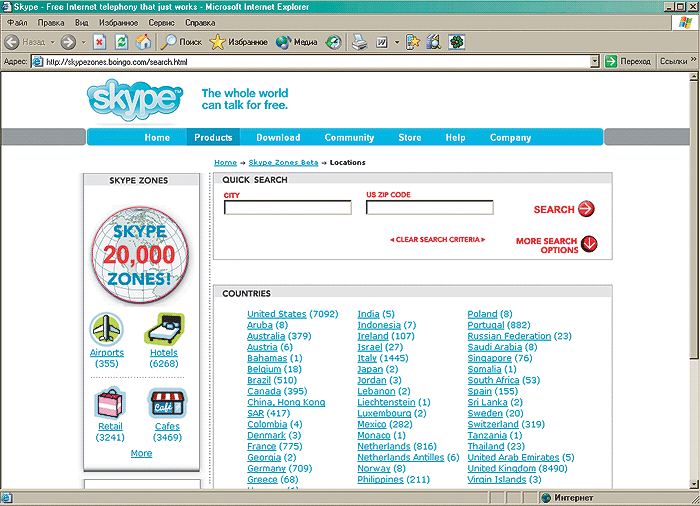Screen dimensions: 700x506
Task: Click the browser address bar URL field
Action: [x=310, y=62]
